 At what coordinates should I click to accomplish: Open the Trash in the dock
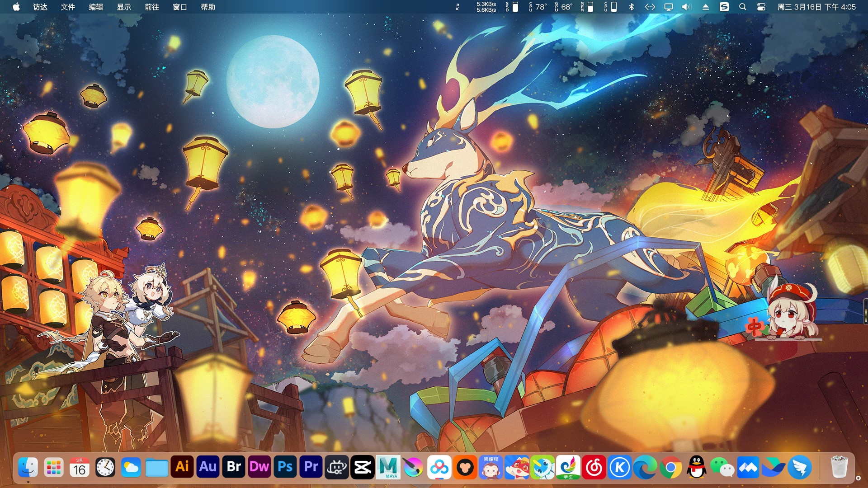(839, 467)
